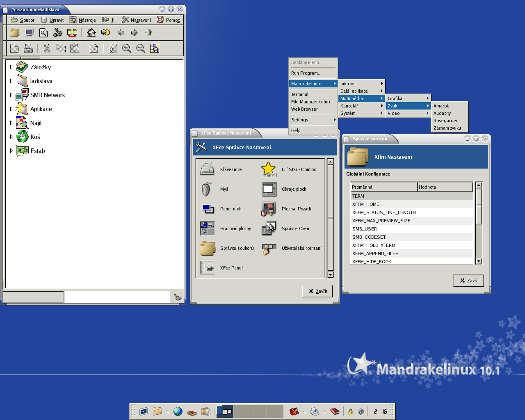525x420 pixels.
Task: Click the go-to jump arrow icon
Action: point(106,33)
